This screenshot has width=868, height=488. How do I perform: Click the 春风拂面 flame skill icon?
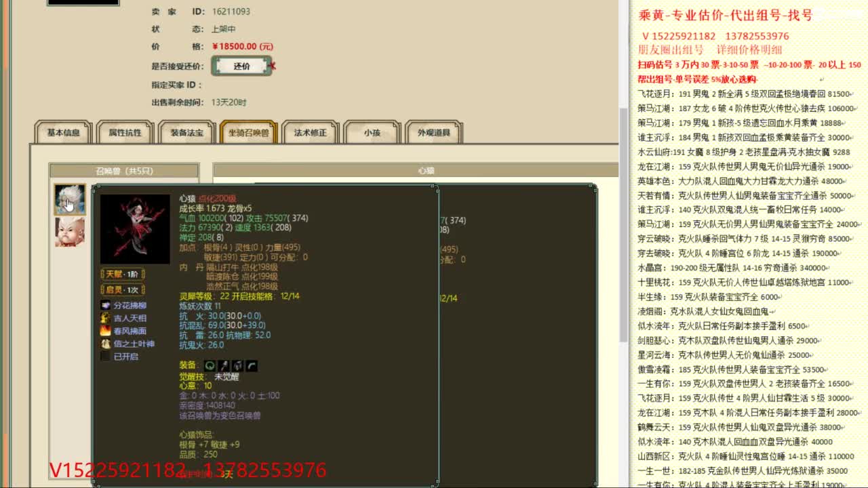click(105, 331)
